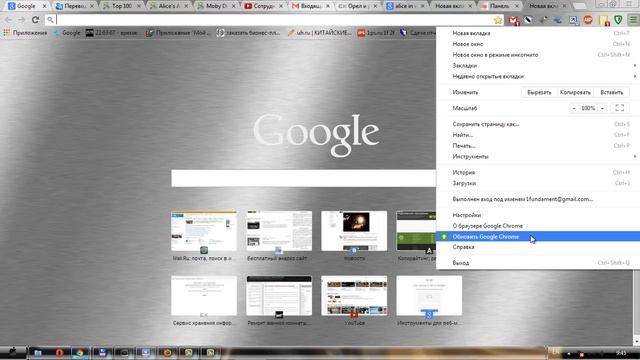This screenshot has width=640, height=360.
Task: Click the browser forward arrow
Action: point(21,20)
